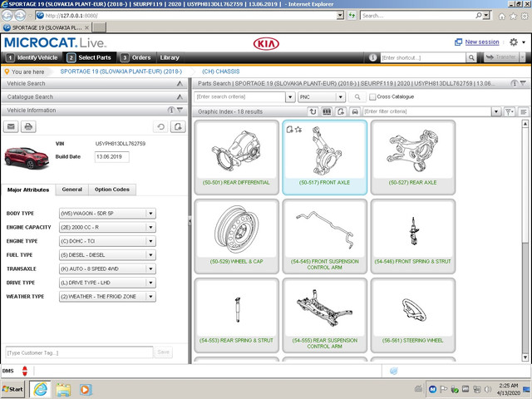Switch to the filmstrip view icon

[327, 111]
